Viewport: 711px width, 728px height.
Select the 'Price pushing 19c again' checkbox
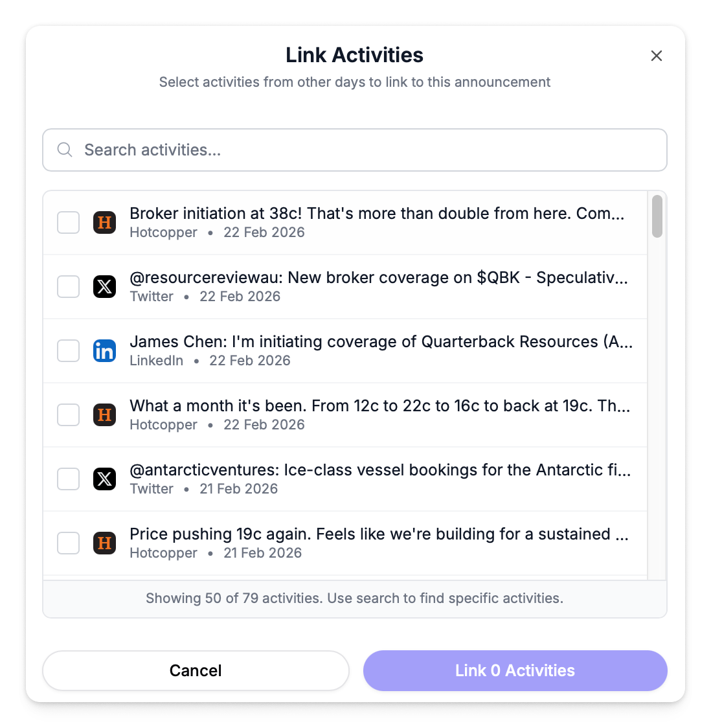pyautogui.click(x=69, y=543)
